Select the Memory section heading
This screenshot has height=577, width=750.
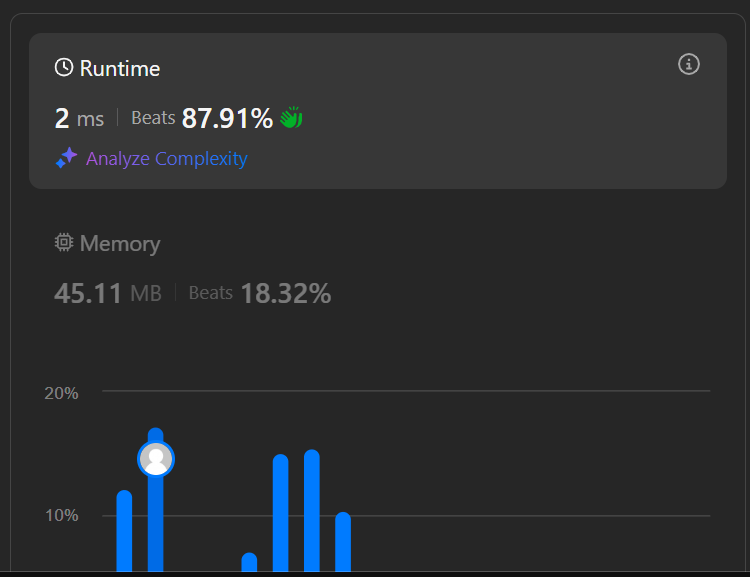pyautogui.click(x=120, y=244)
